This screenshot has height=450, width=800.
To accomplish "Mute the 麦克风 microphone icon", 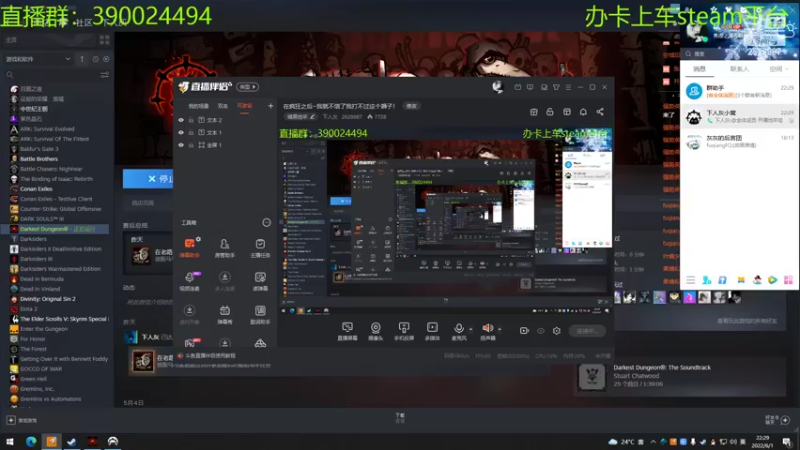I will (x=459, y=328).
